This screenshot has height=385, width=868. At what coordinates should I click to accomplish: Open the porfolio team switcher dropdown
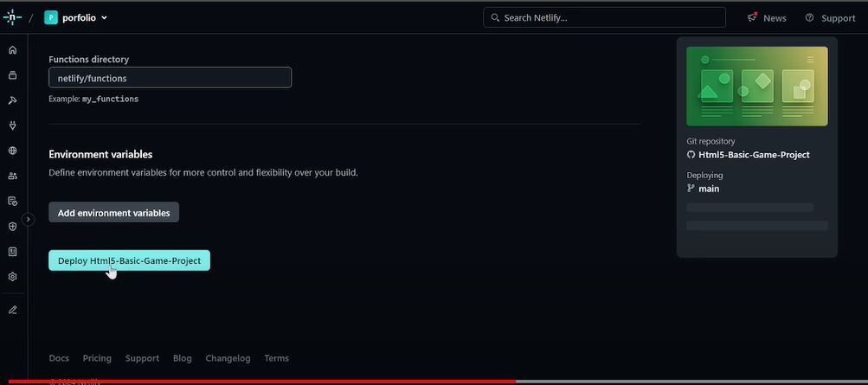coord(76,17)
